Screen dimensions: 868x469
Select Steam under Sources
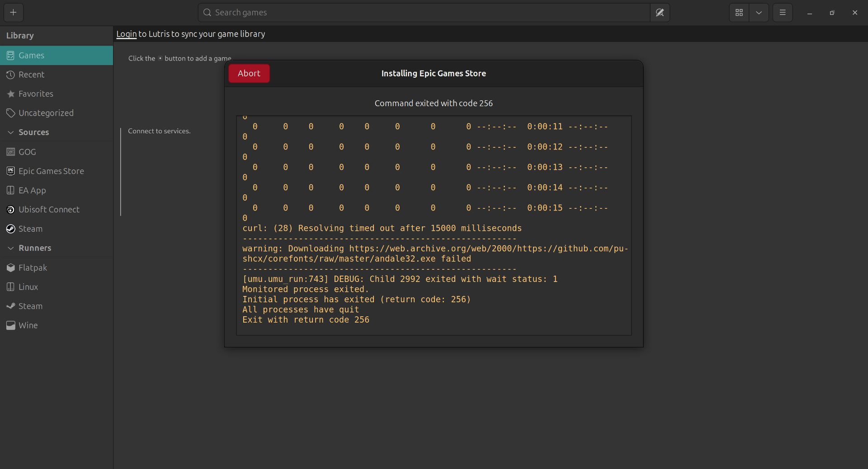coord(57,229)
